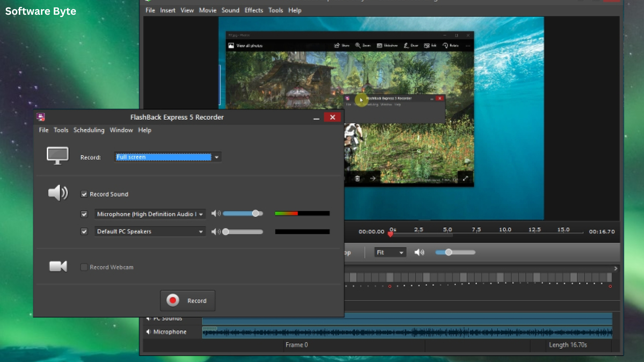The height and width of the screenshot is (362, 644).
Task: Click the monitor screen icon in Recorder
Action: 58,156
